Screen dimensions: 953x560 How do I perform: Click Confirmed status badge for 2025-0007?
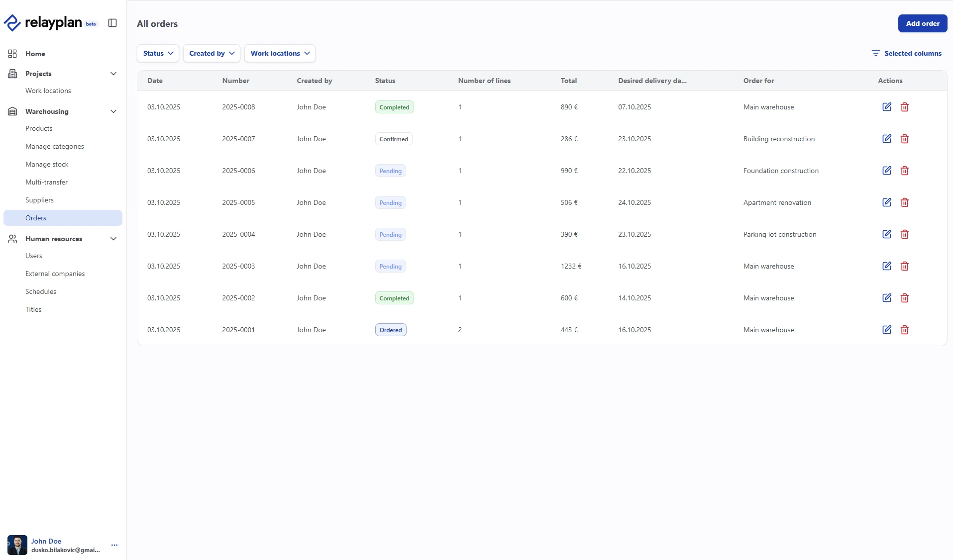pyautogui.click(x=394, y=139)
